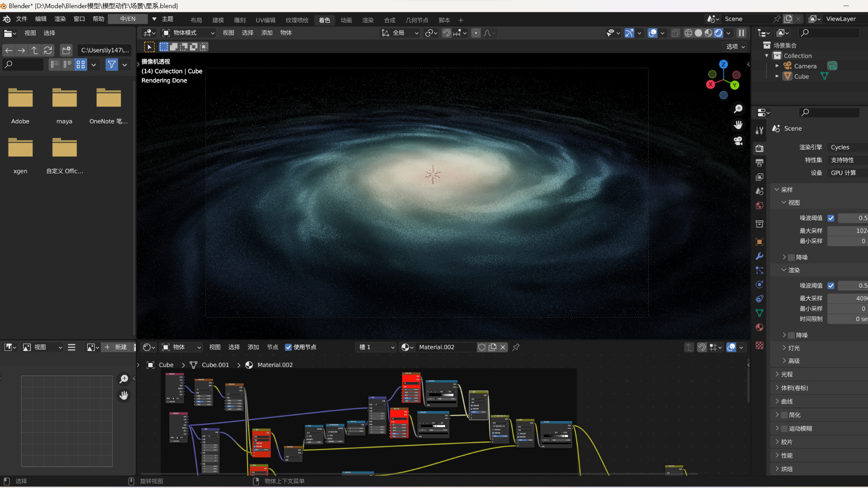Click the render max samples field
This screenshot has width=868, height=488.
847,298
